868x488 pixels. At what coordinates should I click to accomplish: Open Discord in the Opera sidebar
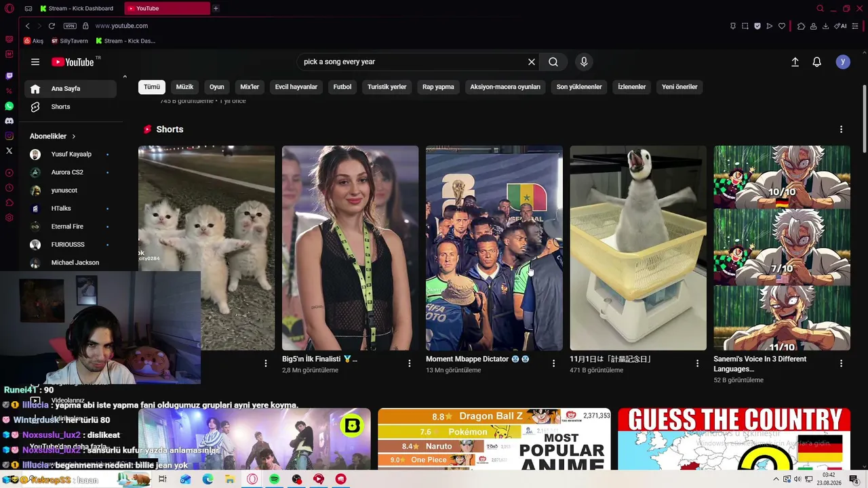tap(9, 121)
